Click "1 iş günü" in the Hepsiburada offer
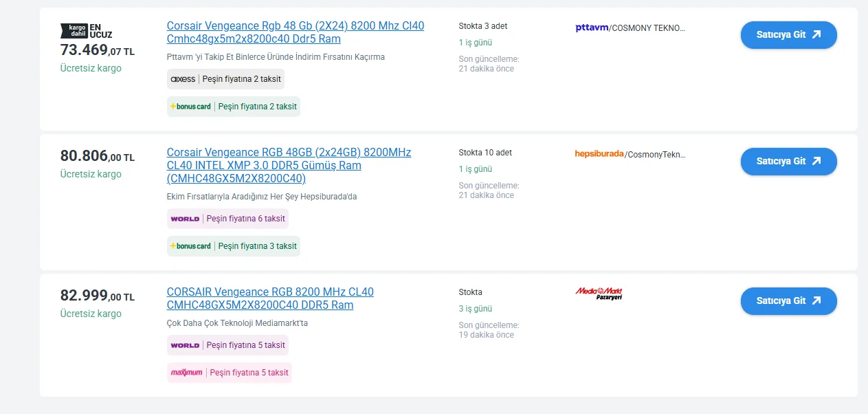The width and height of the screenshot is (868, 414). [476, 169]
